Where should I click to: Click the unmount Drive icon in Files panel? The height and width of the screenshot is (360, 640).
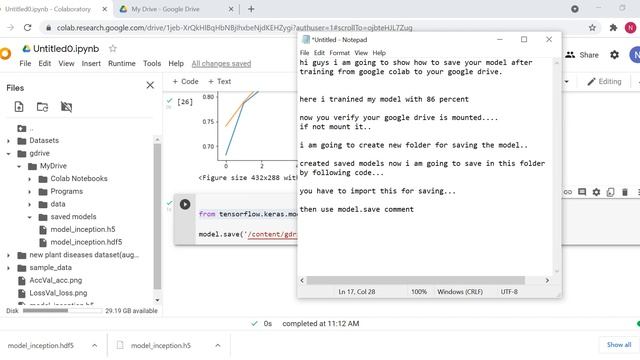pyautogui.click(x=66, y=107)
